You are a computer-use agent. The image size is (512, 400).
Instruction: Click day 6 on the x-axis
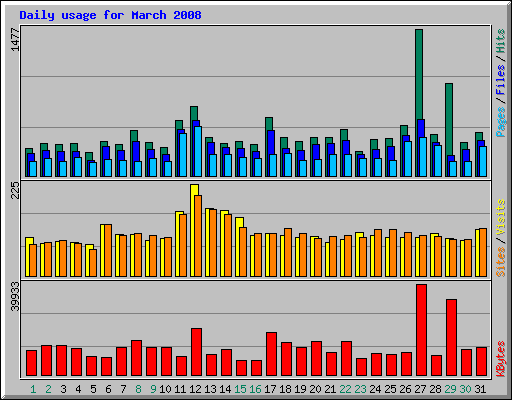[x=108, y=389]
